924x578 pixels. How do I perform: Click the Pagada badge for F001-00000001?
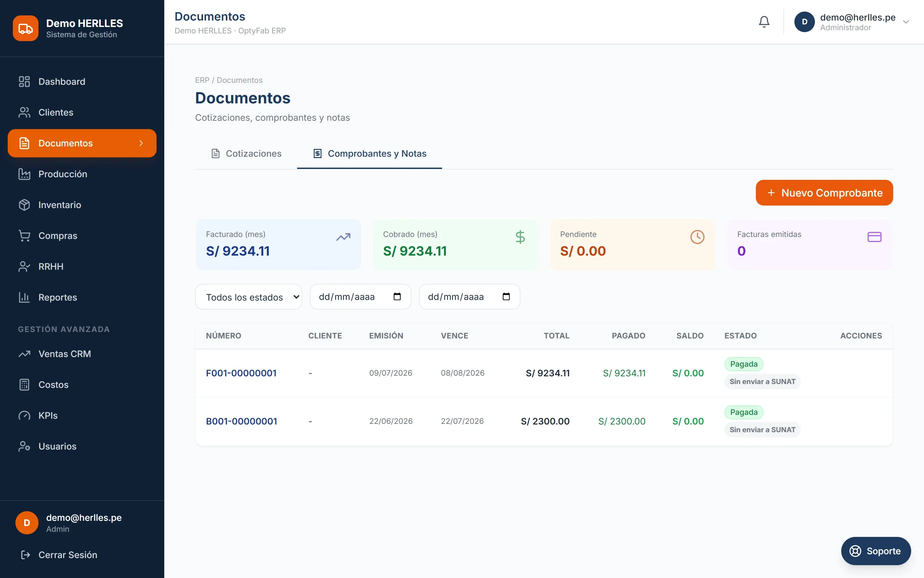pyautogui.click(x=743, y=364)
